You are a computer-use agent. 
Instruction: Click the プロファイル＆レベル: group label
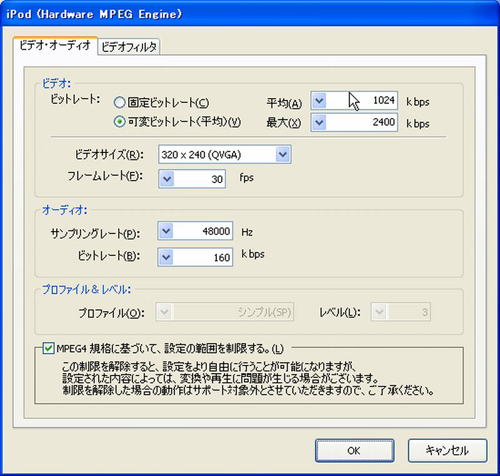pyautogui.click(x=86, y=289)
